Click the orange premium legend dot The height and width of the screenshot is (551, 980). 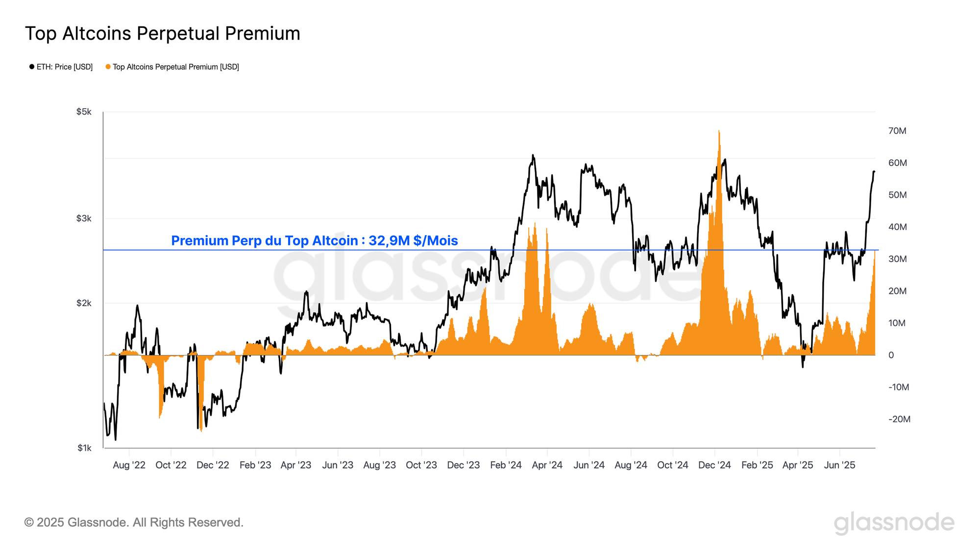pos(108,67)
